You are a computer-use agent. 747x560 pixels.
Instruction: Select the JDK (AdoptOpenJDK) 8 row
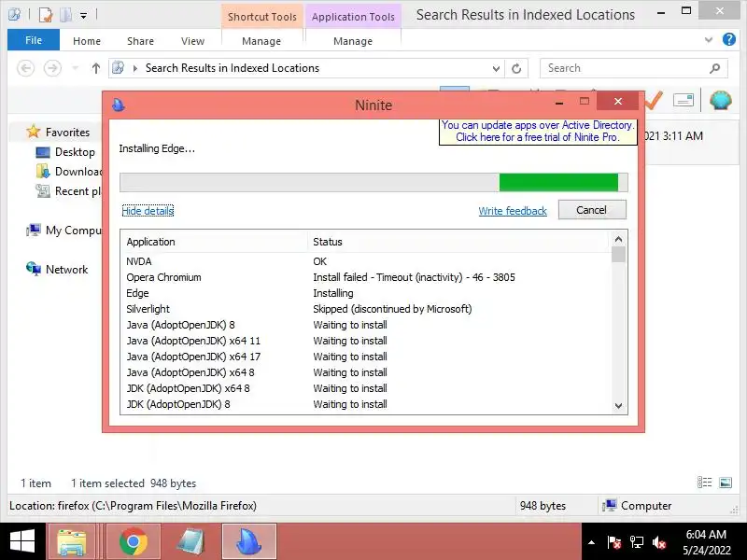click(365, 404)
